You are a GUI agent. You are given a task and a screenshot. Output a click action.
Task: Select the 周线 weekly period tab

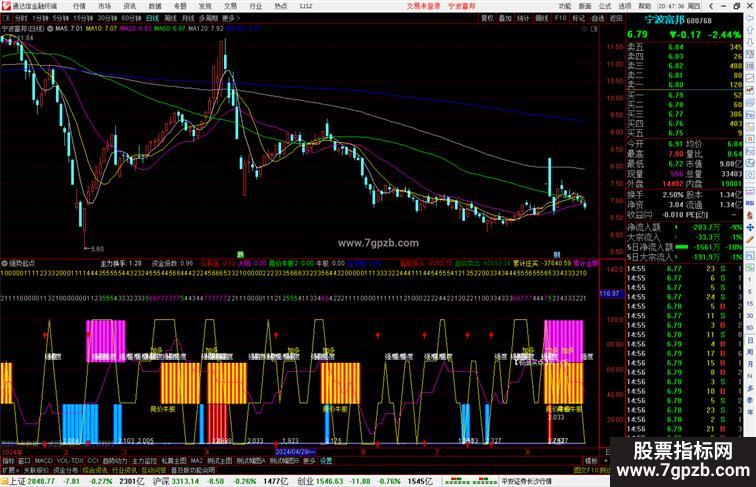point(171,18)
